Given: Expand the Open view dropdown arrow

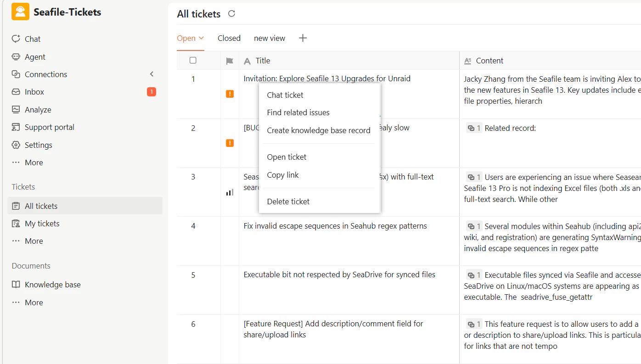Looking at the screenshot, I should (x=201, y=38).
